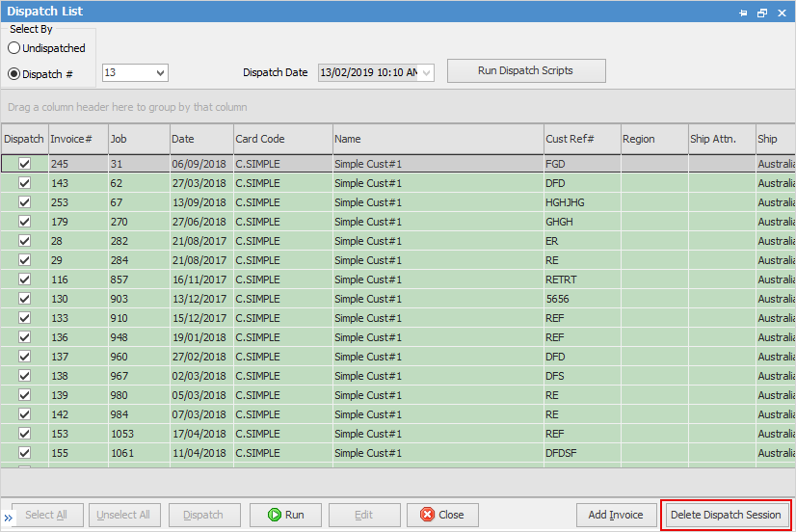Pin the Dispatch List window
This screenshot has width=796, height=532.
tap(743, 13)
